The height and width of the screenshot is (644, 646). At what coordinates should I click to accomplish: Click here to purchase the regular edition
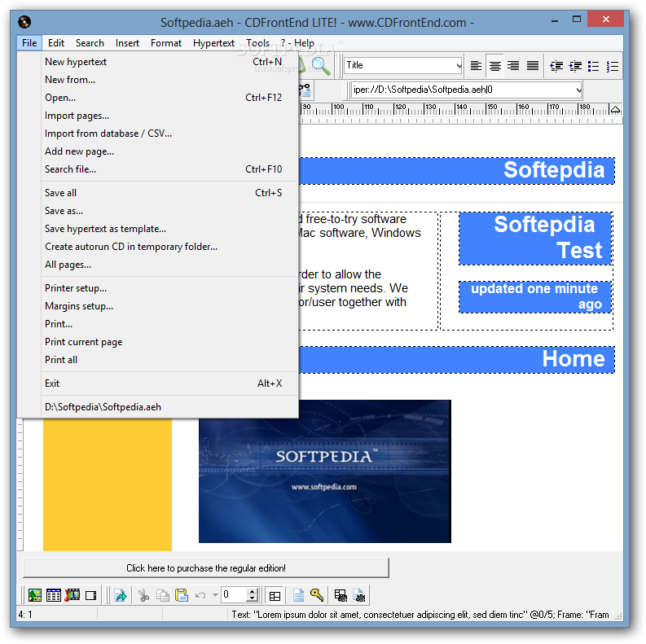206,568
